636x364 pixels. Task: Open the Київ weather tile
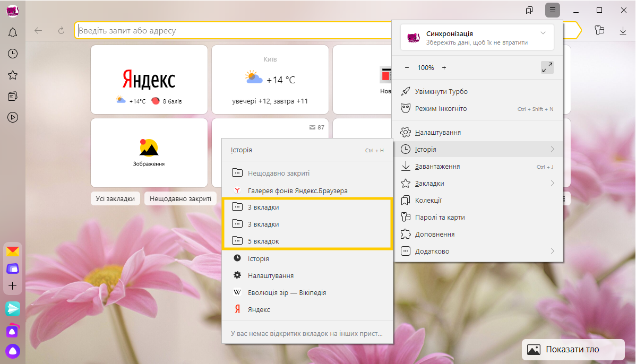(270, 80)
